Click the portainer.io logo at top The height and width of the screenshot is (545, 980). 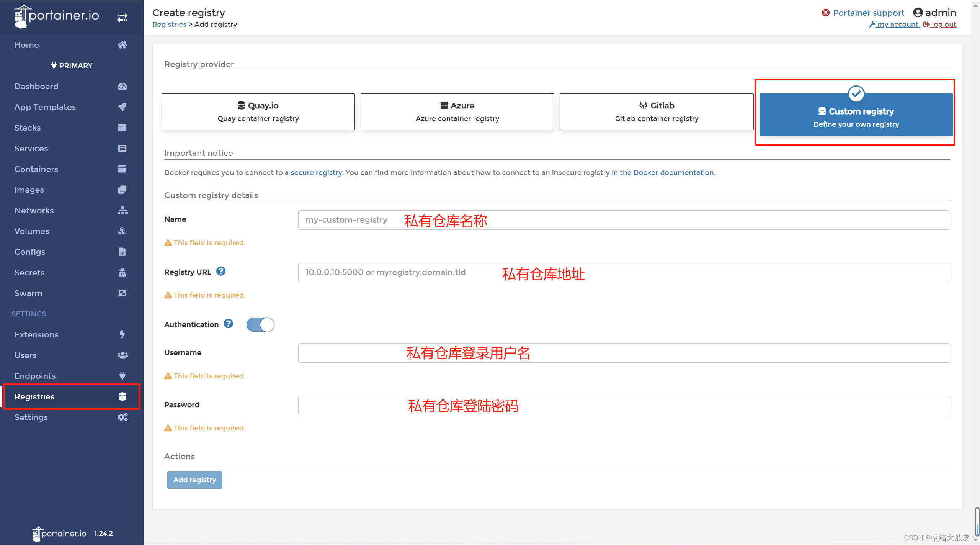[56, 16]
